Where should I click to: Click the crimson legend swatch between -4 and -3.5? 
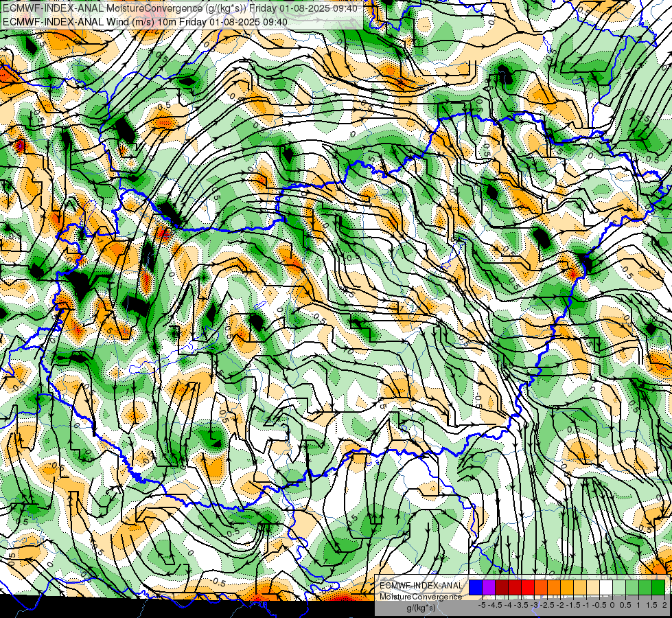(515, 588)
